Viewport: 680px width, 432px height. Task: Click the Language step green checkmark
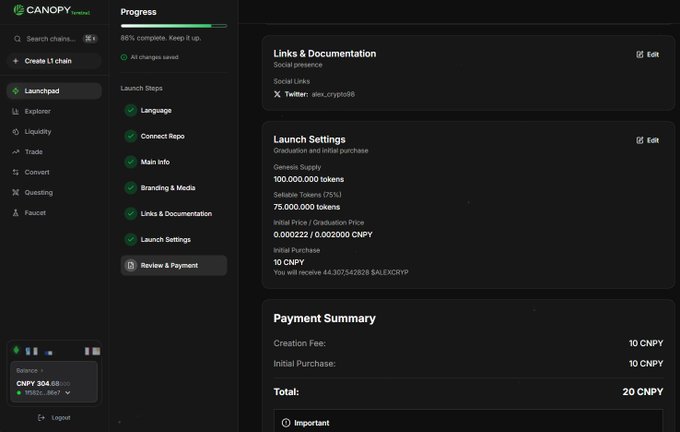point(131,110)
